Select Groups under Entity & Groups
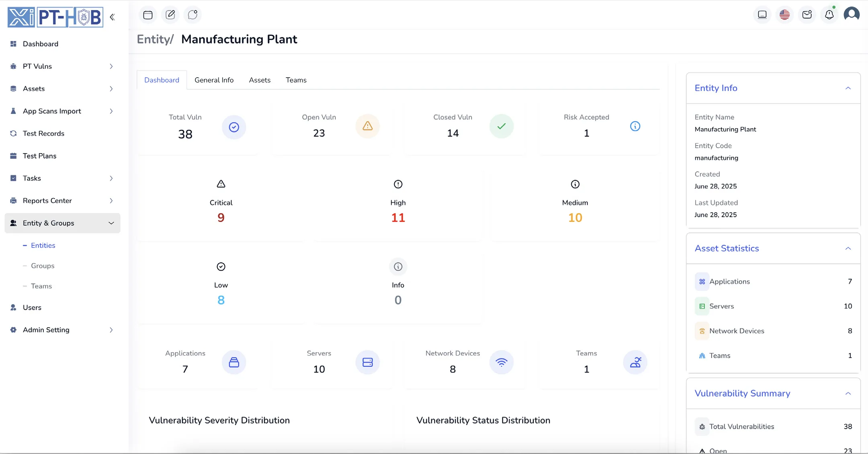This screenshot has height=454, width=868. click(x=43, y=266)
